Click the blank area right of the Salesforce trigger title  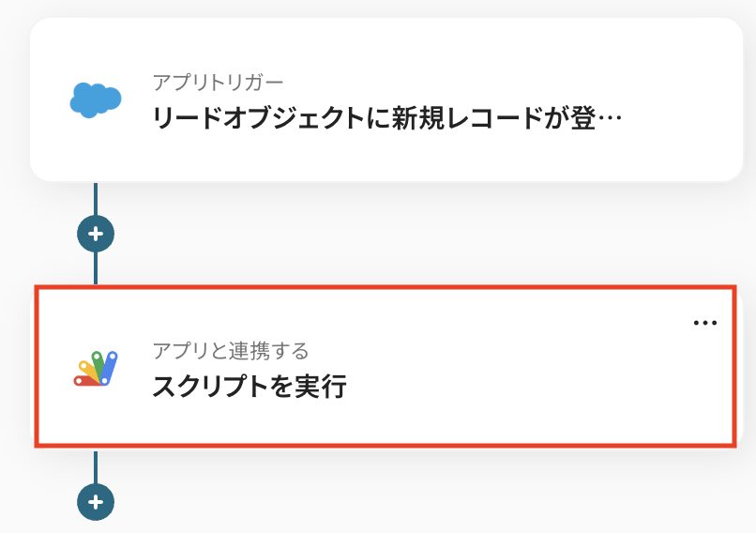click(x=680, y=120)
